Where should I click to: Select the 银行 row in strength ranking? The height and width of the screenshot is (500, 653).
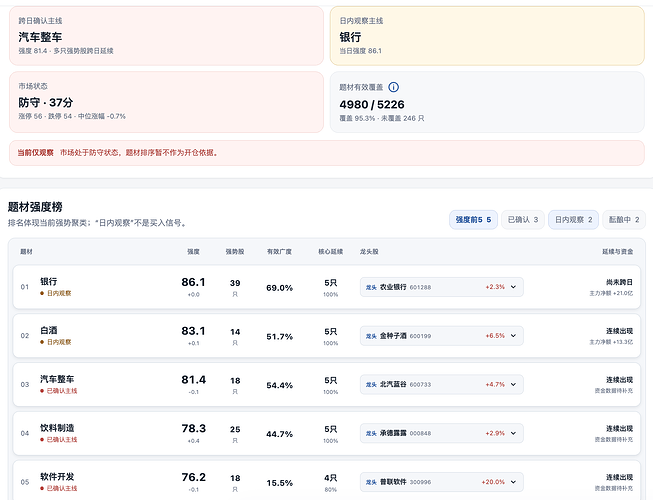click(326, 287)
